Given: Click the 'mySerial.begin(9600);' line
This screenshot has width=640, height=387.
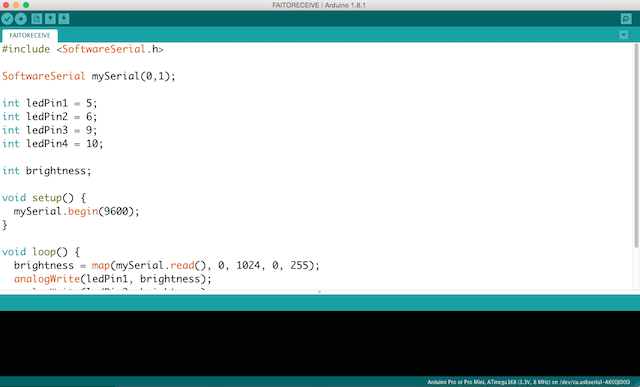Looking at the screenshot, I should [77, 211].
